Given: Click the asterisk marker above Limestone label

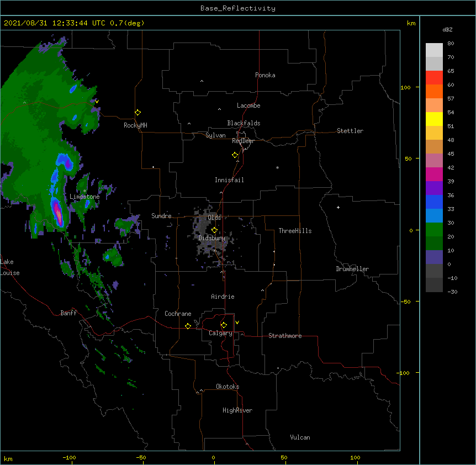Looking at the screenshot, I should point(84,191).
